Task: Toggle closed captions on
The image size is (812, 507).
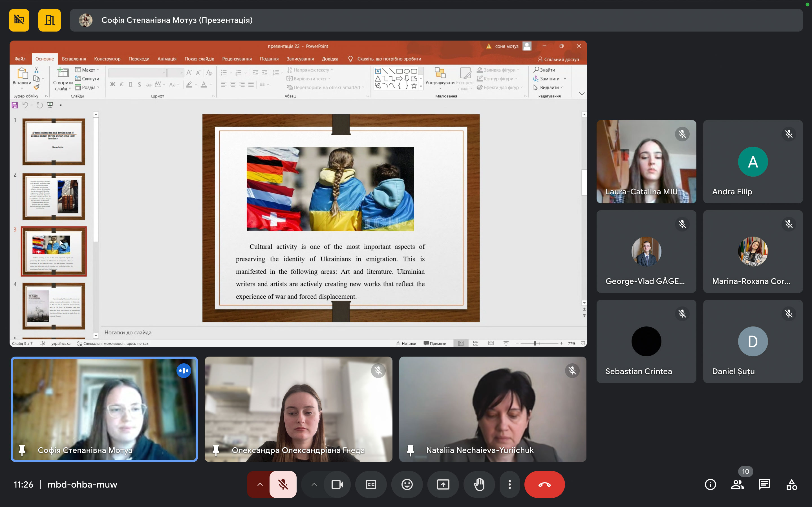Action: 371,484
